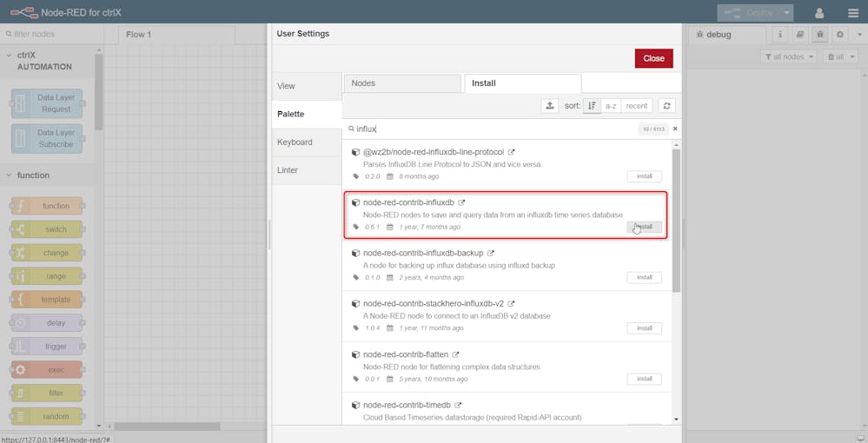Show the help book sidebar icon

[800, 35]
